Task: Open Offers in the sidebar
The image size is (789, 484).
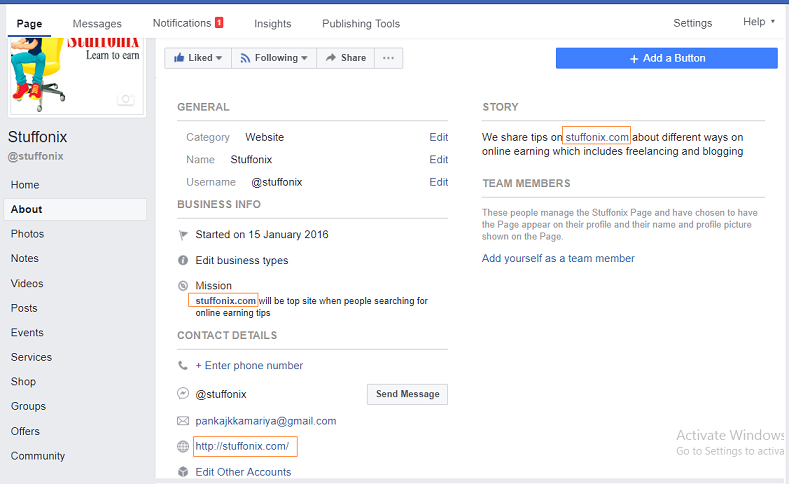Action: (25, 431)
